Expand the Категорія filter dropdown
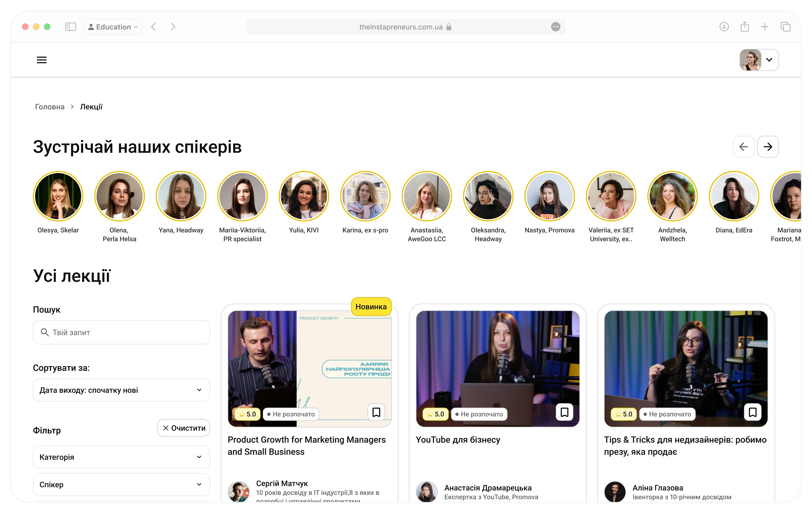812x513 pixels. 121,457
